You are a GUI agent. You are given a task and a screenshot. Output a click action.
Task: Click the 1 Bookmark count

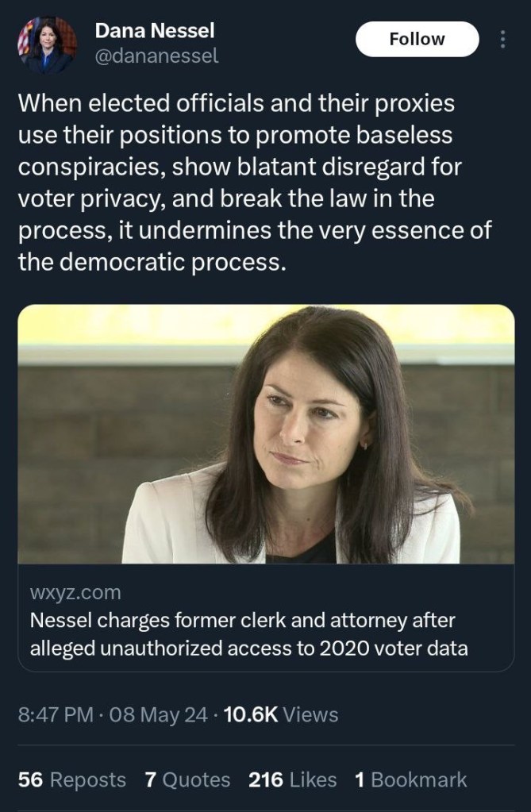[410, 779]
